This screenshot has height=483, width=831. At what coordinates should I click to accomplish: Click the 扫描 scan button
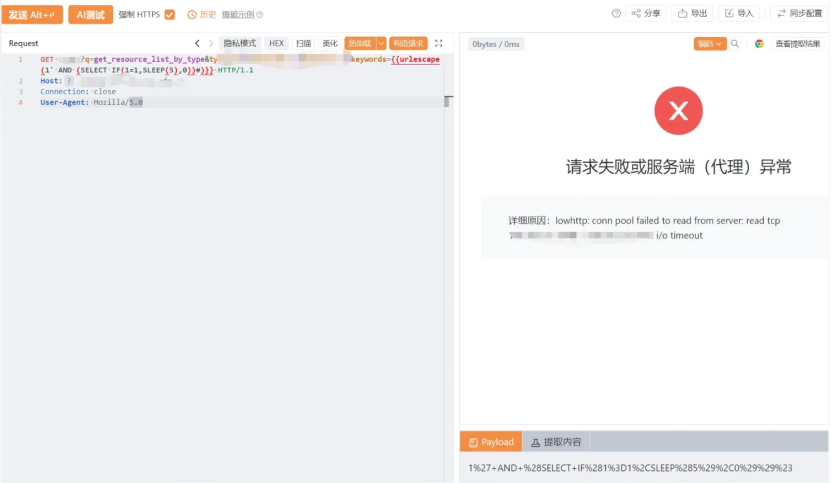click(303, 43)
